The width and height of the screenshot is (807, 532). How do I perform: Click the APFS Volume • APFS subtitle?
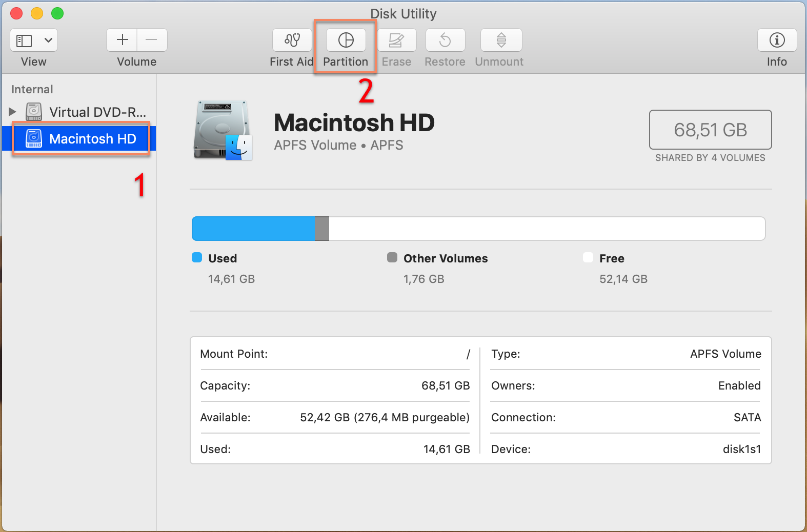tap(338, 145)
